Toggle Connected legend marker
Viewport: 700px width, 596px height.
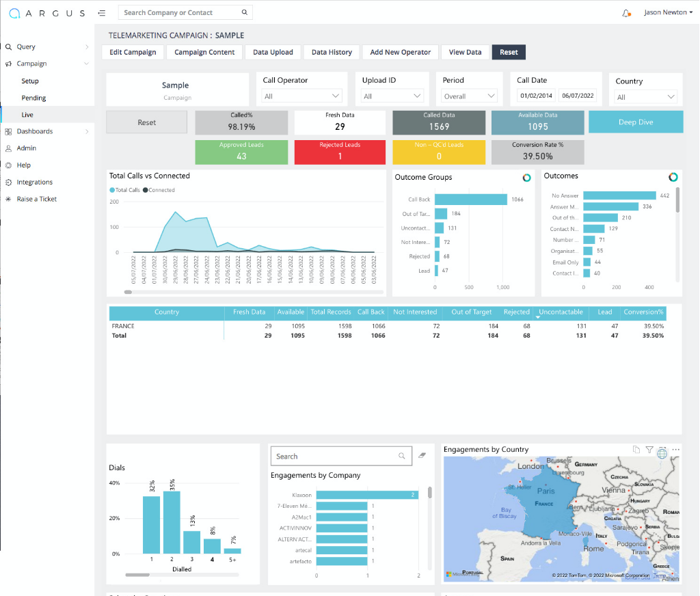click(145, 190)
